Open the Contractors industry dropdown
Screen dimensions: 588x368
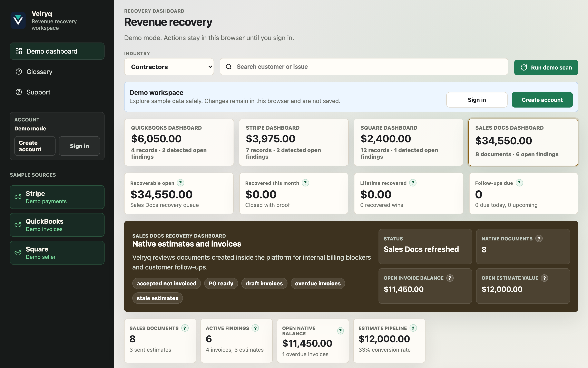point(169,67)
